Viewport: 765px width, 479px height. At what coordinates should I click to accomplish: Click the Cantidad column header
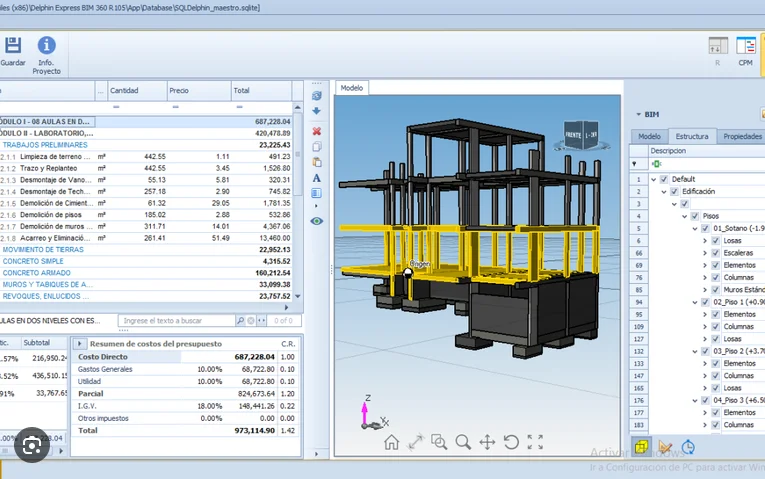pos(137,91)
